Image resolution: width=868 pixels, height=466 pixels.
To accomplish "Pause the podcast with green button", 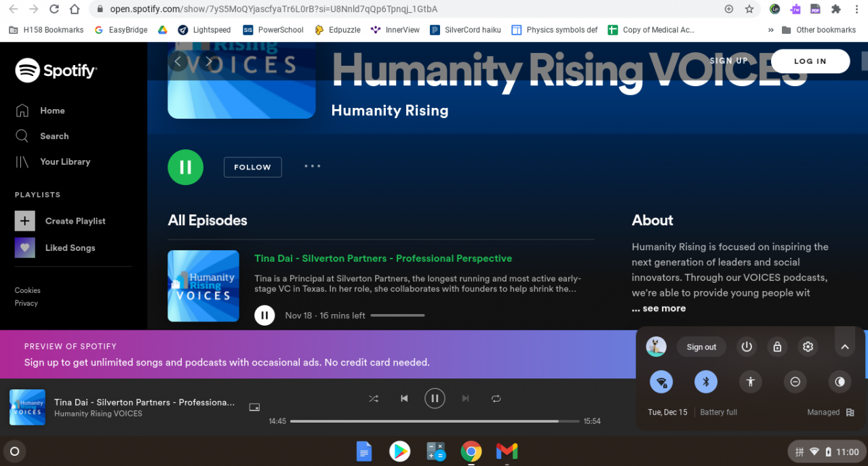I will pyautogui.click(x=185, y=167).
